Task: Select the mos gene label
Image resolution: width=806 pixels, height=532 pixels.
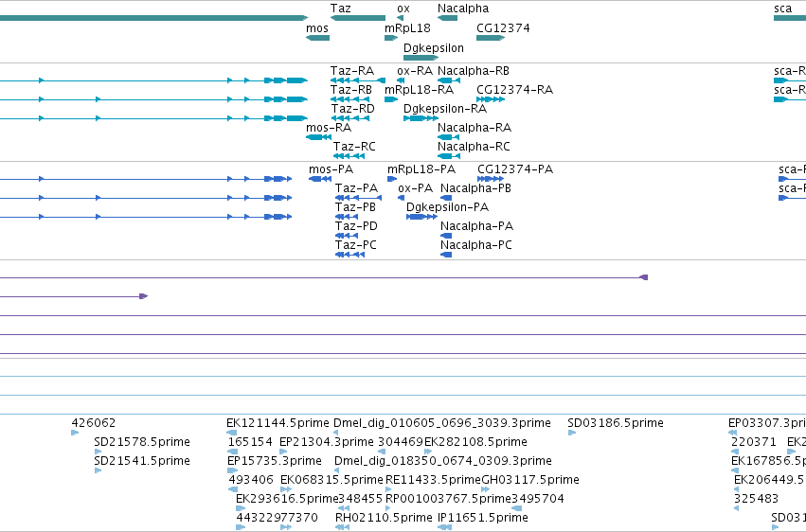Action: (x=317, y=28)
